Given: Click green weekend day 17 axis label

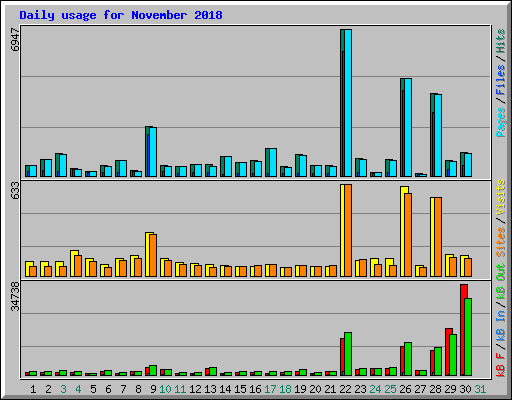Looking at the screenshot, I should pyautogui.click(x=270, y=389).
